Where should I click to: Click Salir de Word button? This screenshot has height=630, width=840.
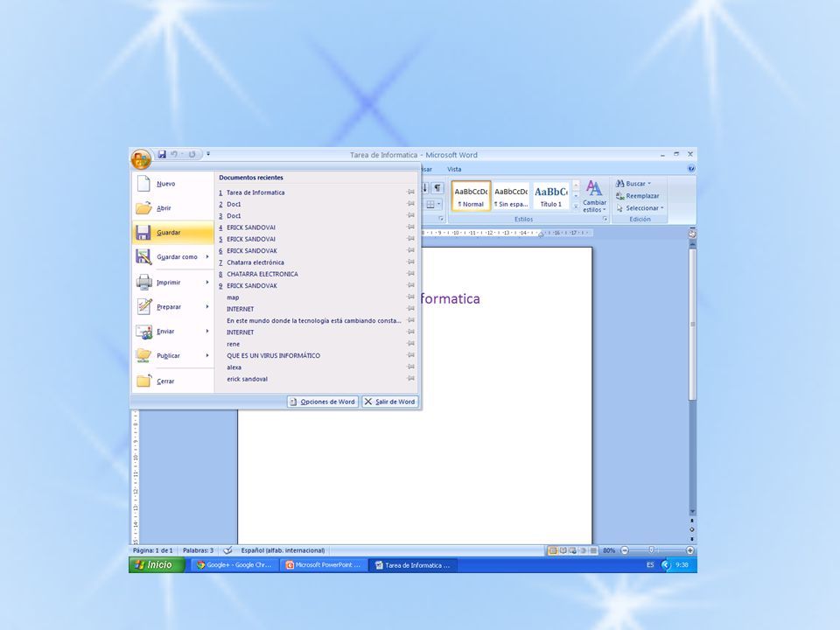point(390,402)
